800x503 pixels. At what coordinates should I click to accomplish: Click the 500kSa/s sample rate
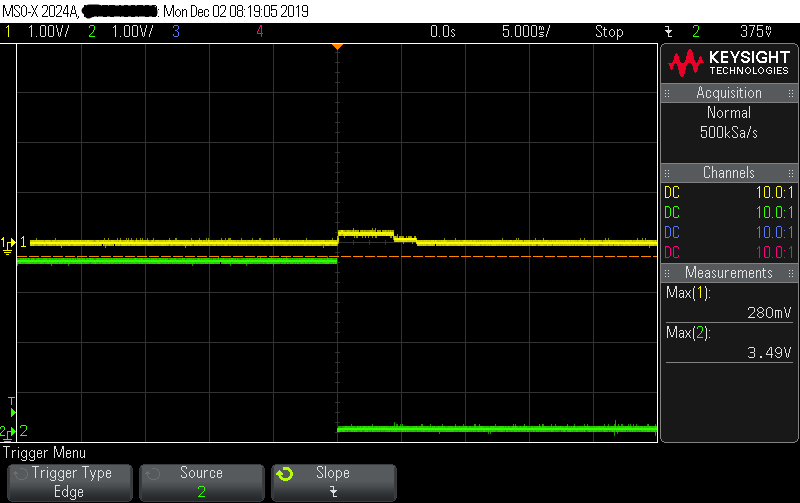[x=729, y=133]
